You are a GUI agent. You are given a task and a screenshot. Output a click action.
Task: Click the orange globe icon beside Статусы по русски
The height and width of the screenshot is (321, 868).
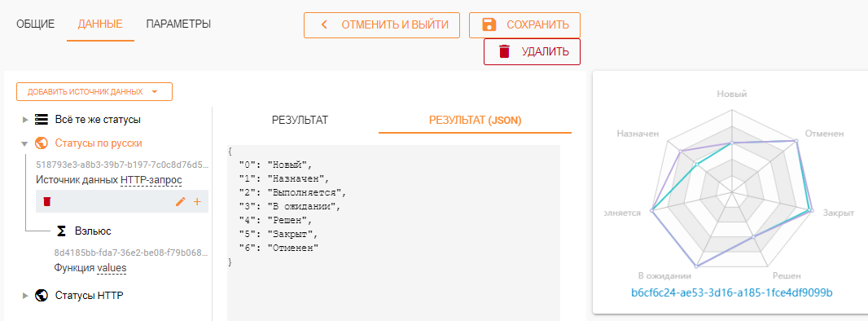[41, 143]
